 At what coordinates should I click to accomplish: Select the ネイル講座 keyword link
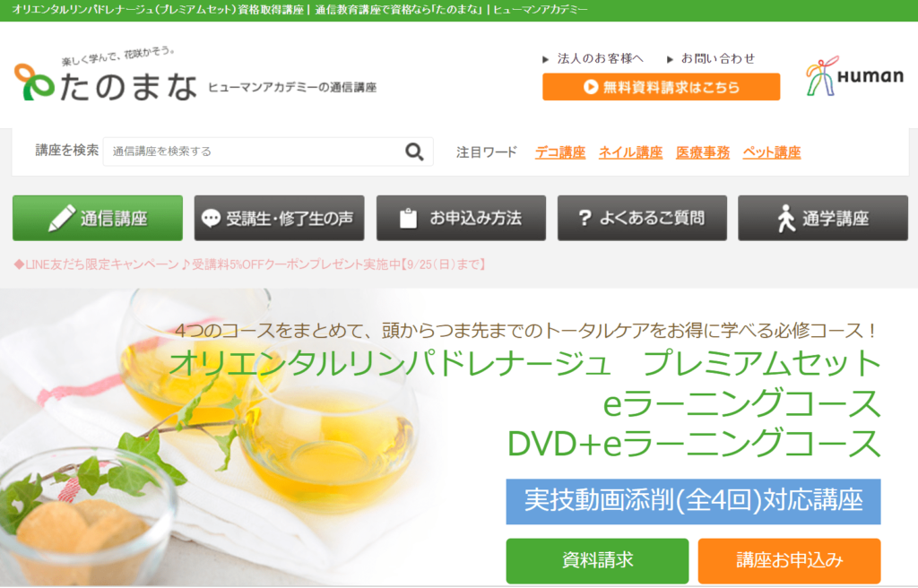point(630,152)
